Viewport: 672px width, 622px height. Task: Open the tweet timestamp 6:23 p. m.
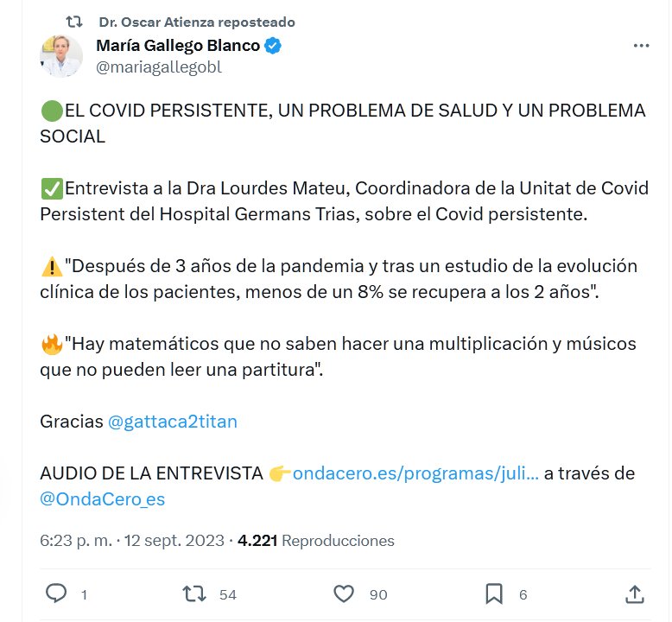coord(76,541)
